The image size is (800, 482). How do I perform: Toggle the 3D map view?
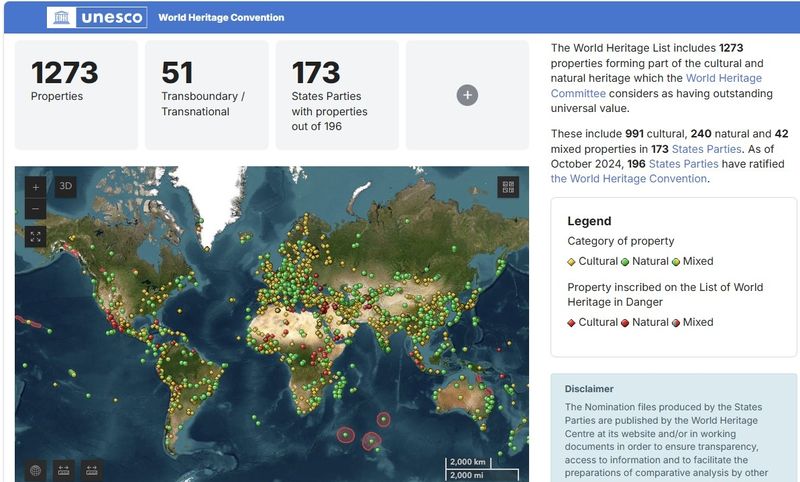click(x=65, y=186)
